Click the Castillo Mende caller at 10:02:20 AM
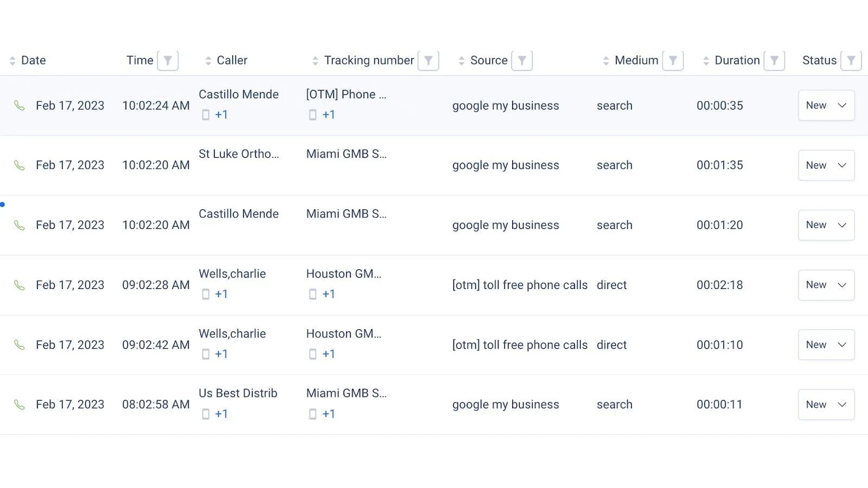The height and width of the screenshot is (488, 868). [x=239, y=214]
